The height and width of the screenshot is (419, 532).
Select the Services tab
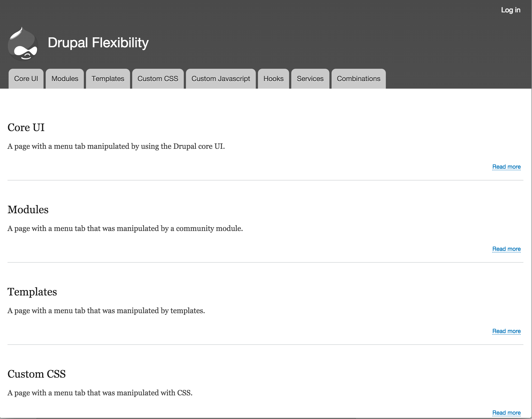(x=310, y=79)
